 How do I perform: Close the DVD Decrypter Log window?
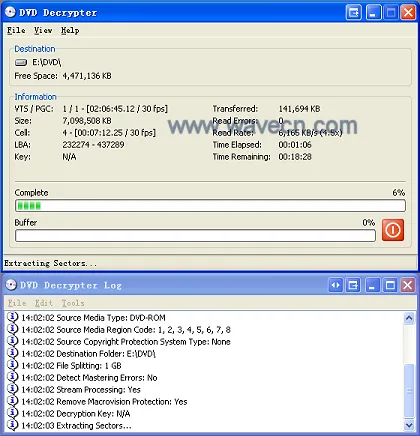pyautogui.click(x=407, y=285)
